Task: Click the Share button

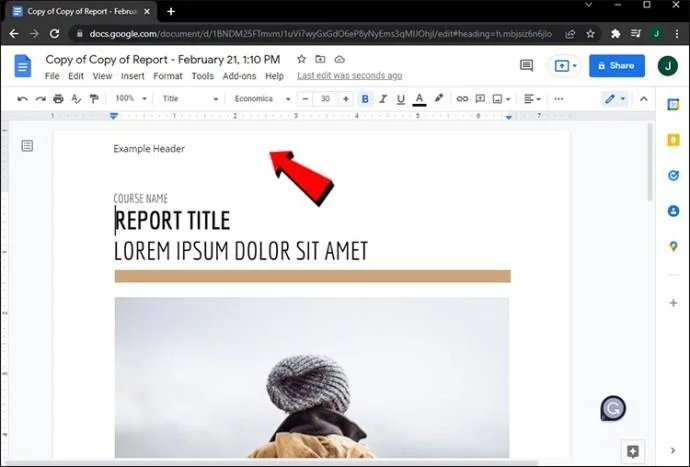Action: click(x=617, y=66)
